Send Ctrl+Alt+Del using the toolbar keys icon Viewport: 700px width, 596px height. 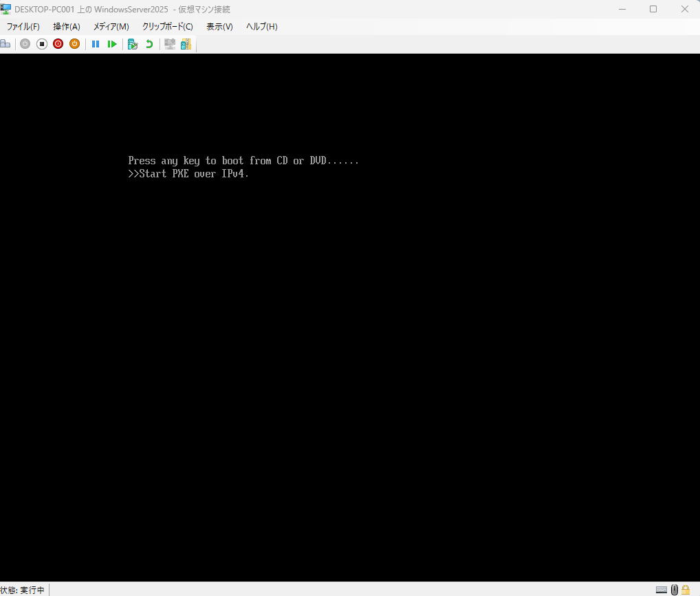pyautogui.click(x=6, y=44)
